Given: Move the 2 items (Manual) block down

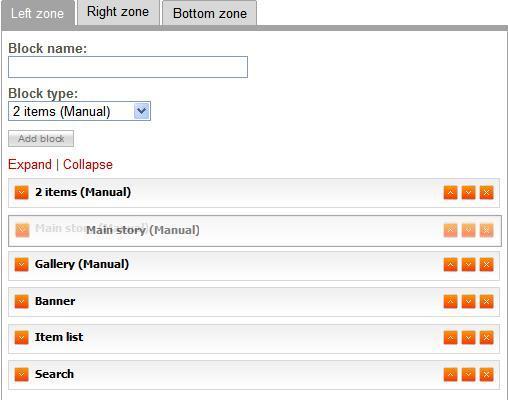Looking at the screenshot, I should (468, 193).
